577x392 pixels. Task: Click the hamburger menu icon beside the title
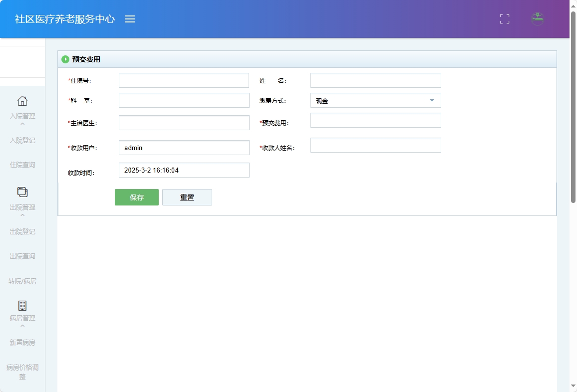click(130, 19)
